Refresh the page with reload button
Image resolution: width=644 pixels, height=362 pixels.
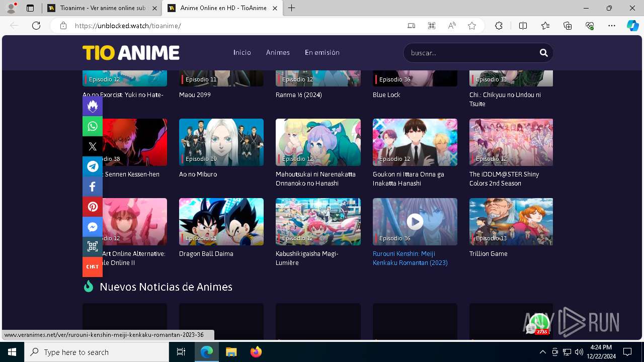tap(36, 26)
